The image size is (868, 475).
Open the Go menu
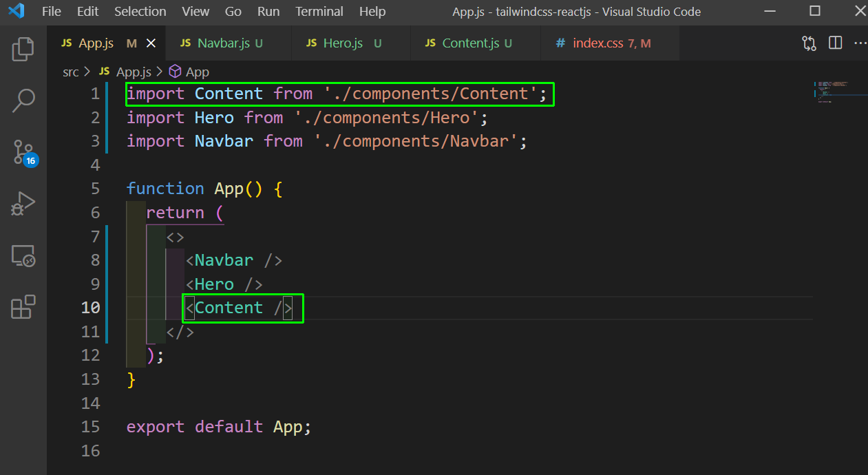(233, 12)
